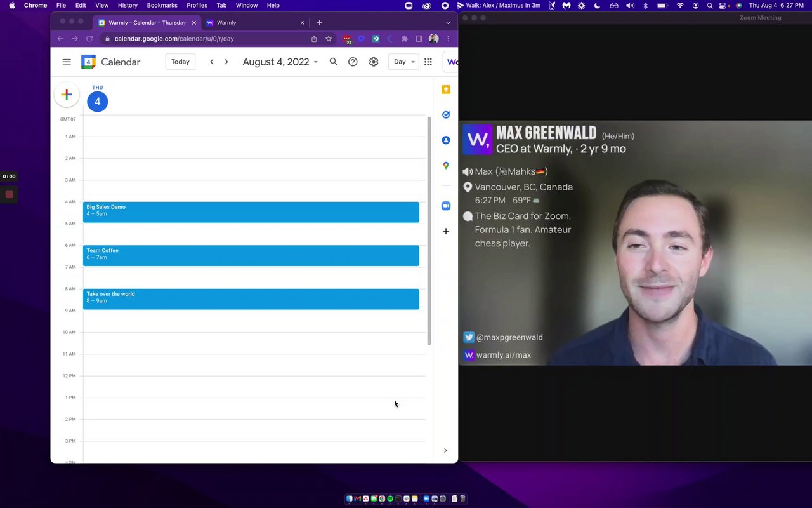Open Google Maps in side panel
This screenshot has width=812, height=508.
pos(446,166)
